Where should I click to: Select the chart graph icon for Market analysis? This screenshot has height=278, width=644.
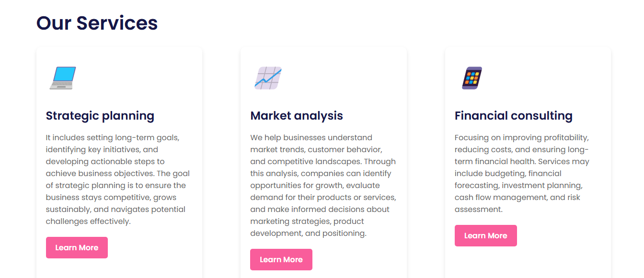point(267,78)
